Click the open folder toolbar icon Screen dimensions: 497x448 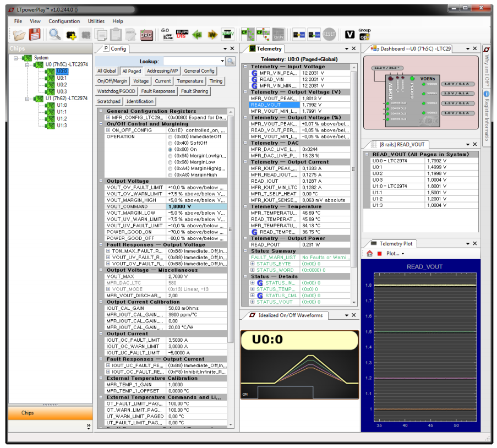[19, 35]
